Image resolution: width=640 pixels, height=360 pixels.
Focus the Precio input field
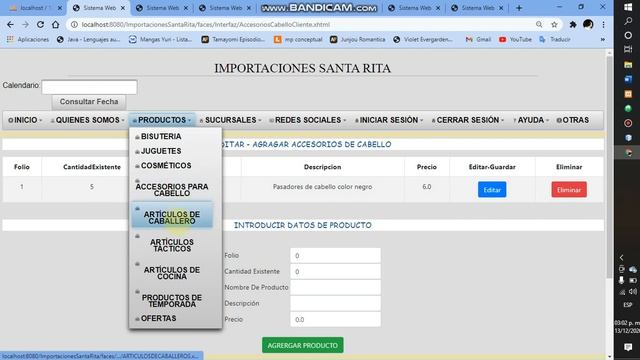point(335,319)
